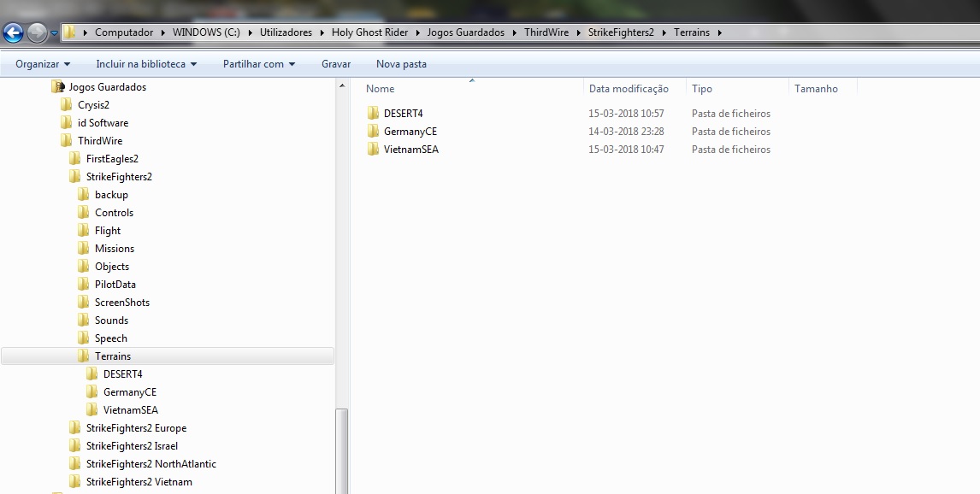
Task: Click the VietnamSEA folder icon in the tree
Action: (x=92, y=409)
